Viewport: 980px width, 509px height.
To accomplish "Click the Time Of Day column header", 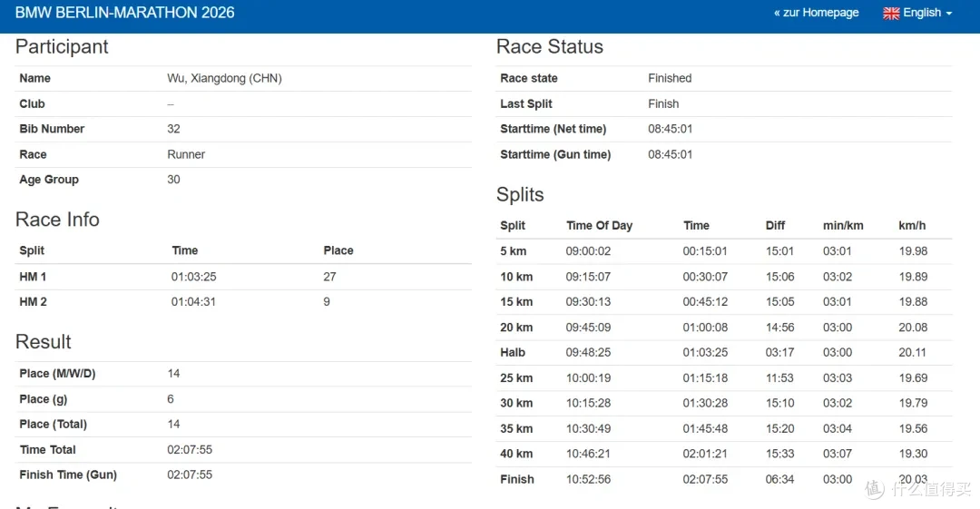I will pos(600,226).
